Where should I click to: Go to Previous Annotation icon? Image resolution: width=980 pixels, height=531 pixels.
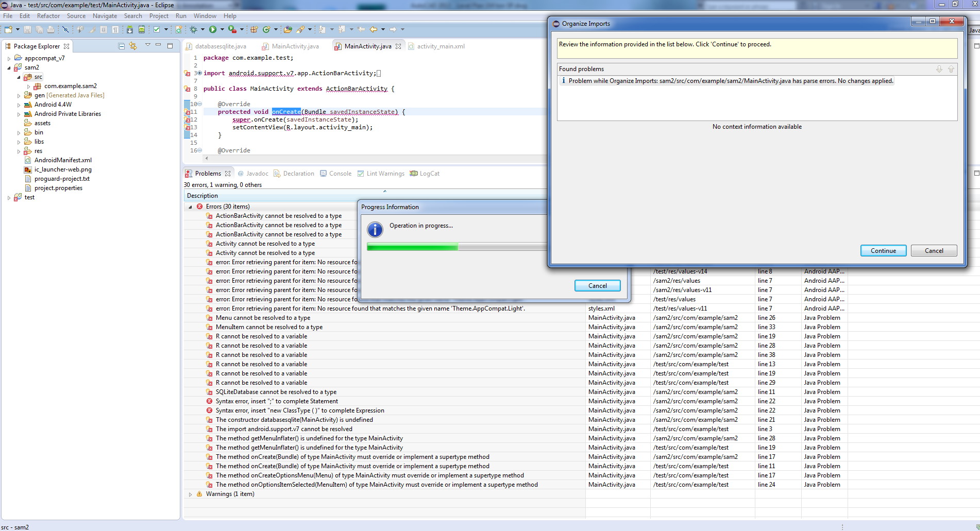(342, 29)
